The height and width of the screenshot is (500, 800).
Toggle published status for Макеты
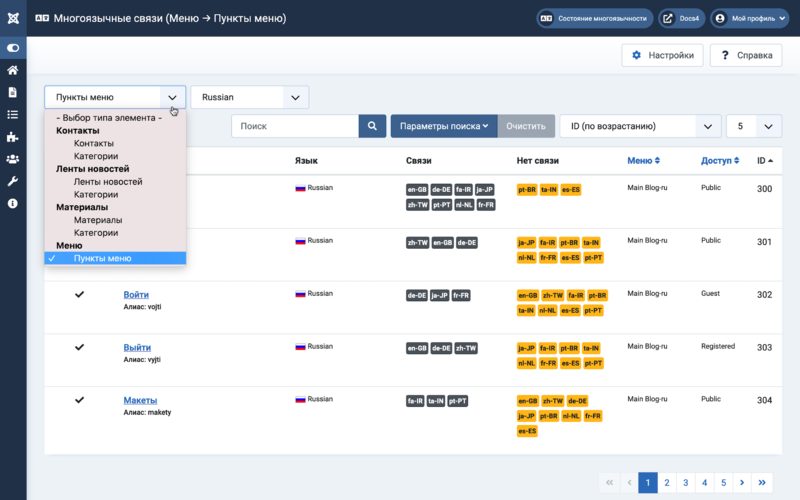click(x=80, y=400)
